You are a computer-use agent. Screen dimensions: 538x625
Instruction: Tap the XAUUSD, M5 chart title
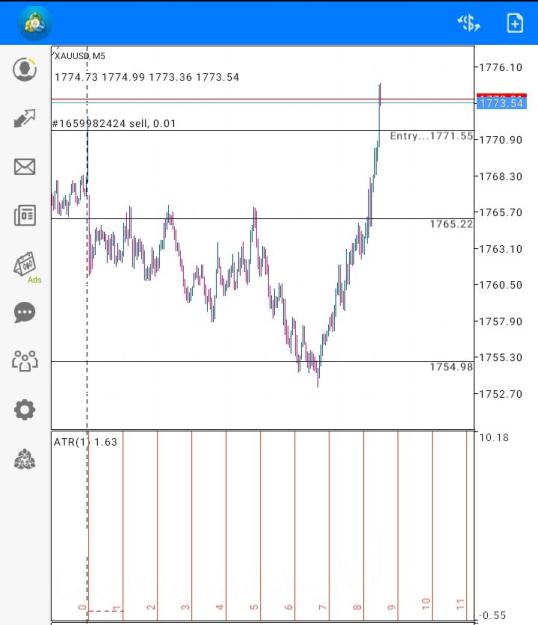(x=80, y=56)
